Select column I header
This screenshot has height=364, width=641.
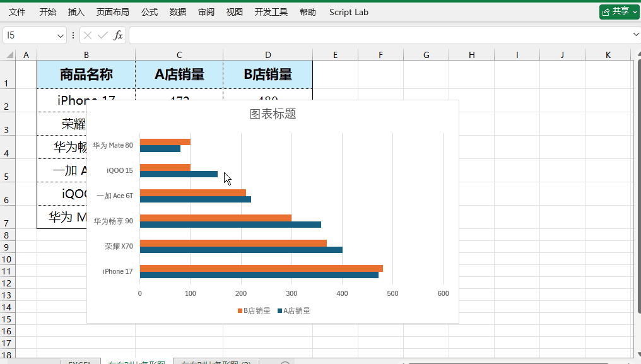517,55
